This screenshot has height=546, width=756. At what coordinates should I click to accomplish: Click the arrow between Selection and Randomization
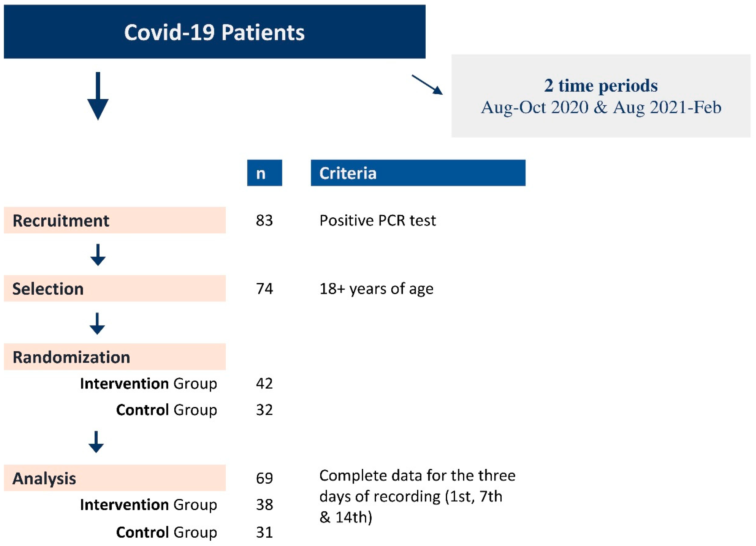pyautogui.click(x=97, y=323)
